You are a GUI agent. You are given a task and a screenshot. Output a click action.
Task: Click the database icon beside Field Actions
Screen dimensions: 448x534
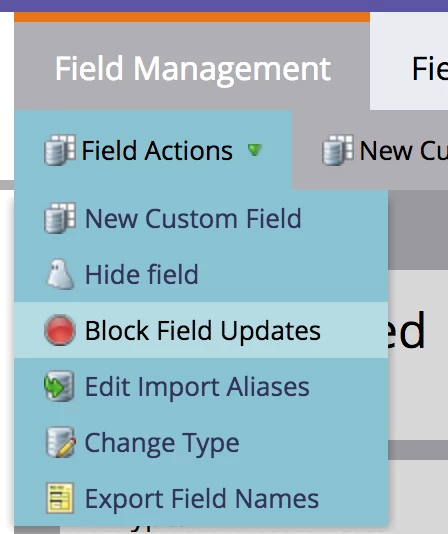click(60, 150)
